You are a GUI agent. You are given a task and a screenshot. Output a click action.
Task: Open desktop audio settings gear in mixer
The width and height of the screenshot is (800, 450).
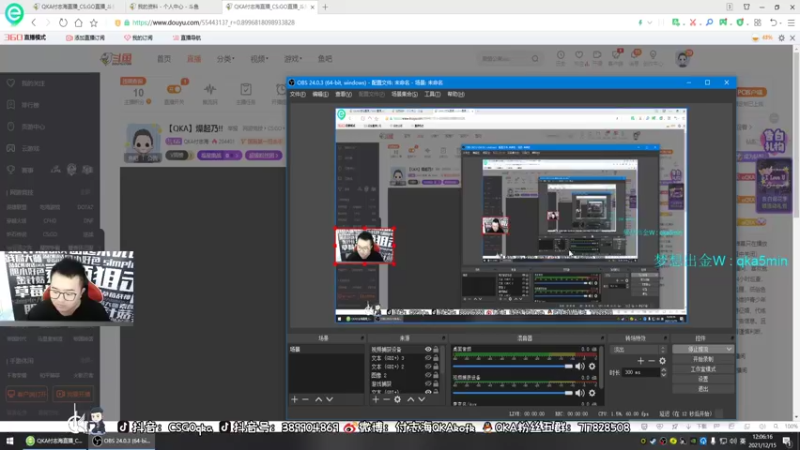[592, 366]
